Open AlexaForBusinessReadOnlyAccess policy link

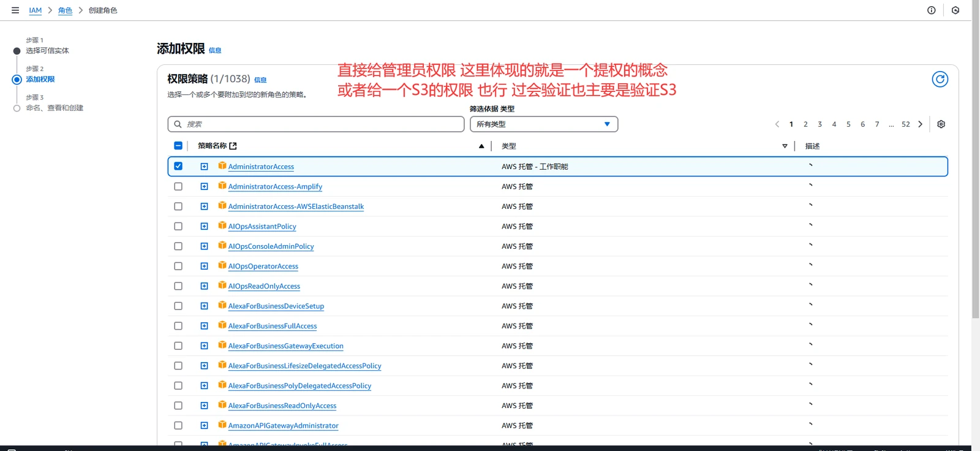(282, 406)
